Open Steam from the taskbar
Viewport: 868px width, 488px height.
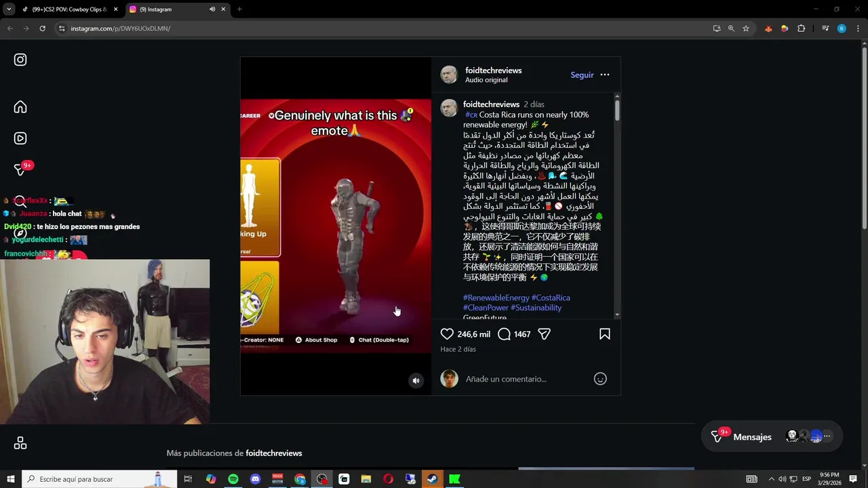point(432,479)
